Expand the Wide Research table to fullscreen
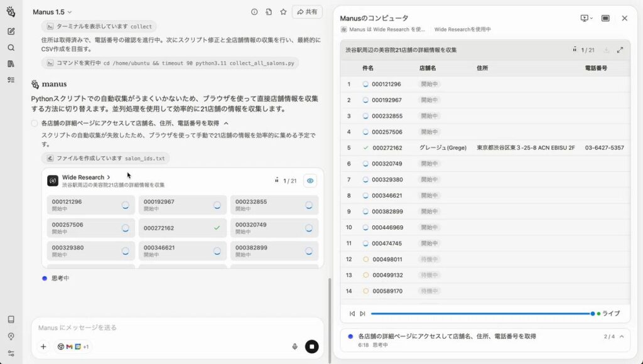643x364 pixels. tap(620, 50)
